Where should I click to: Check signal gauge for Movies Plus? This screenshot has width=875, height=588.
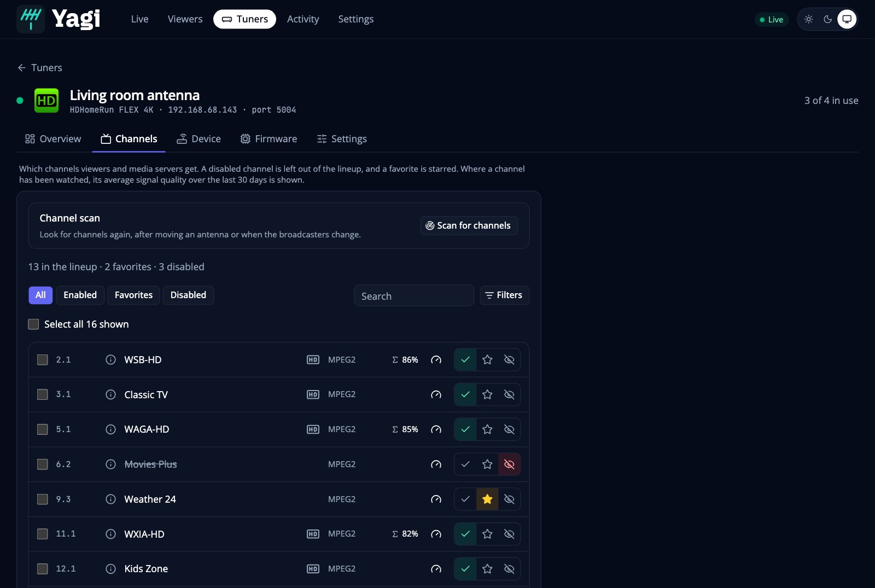tap(436, 464)
